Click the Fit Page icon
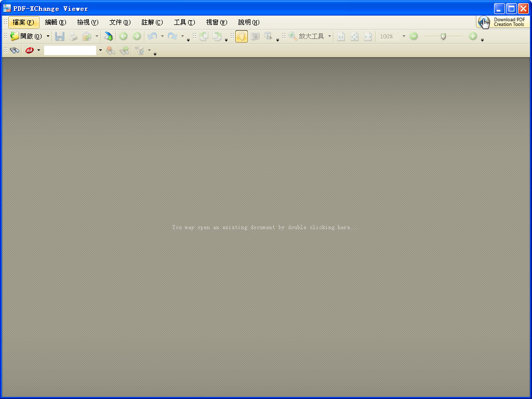Viewport: 532px width, 399px height. click(x=354, y=36)
